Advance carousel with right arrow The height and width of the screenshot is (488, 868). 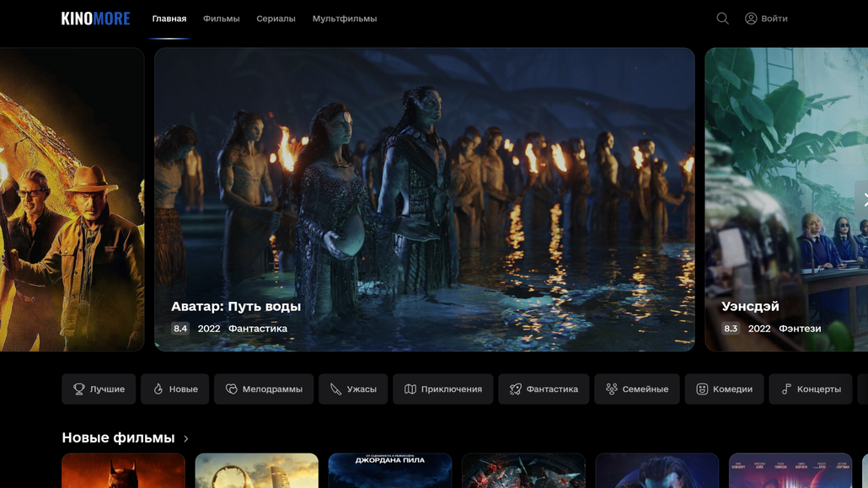[x=863, y=201]
